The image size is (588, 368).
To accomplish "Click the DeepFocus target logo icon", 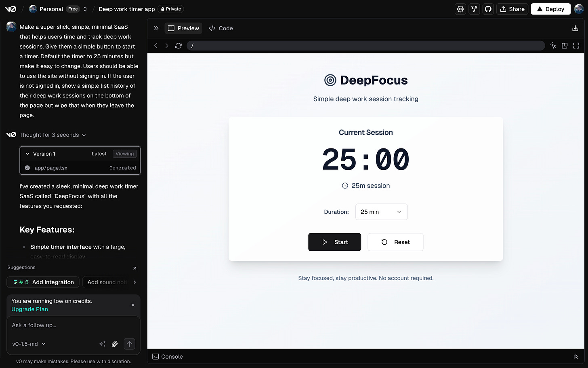I will 330,80.
